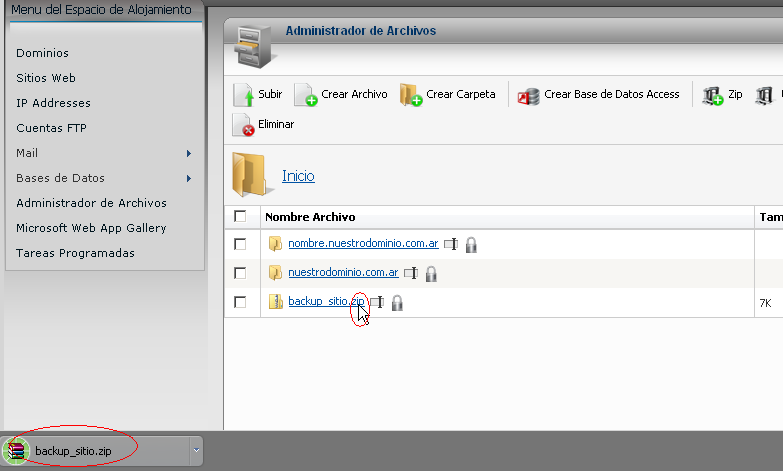Click the large Inicio folder icon
This screenshot has width=783, height=471.
tap(253, 175)
